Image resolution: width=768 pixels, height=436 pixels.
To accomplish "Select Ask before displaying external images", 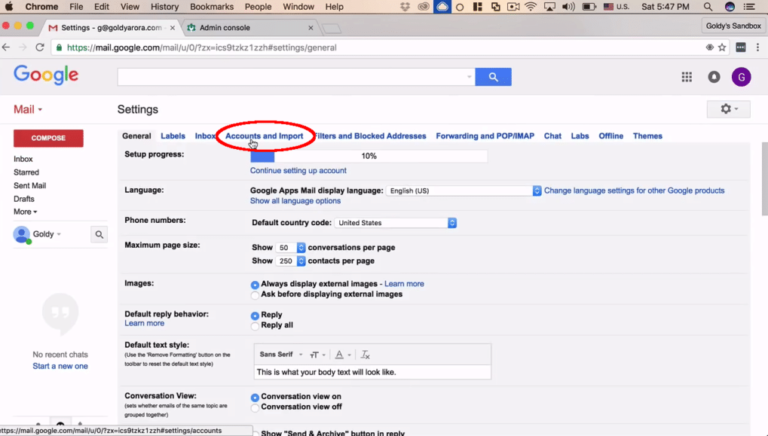I will click(255, 295).
